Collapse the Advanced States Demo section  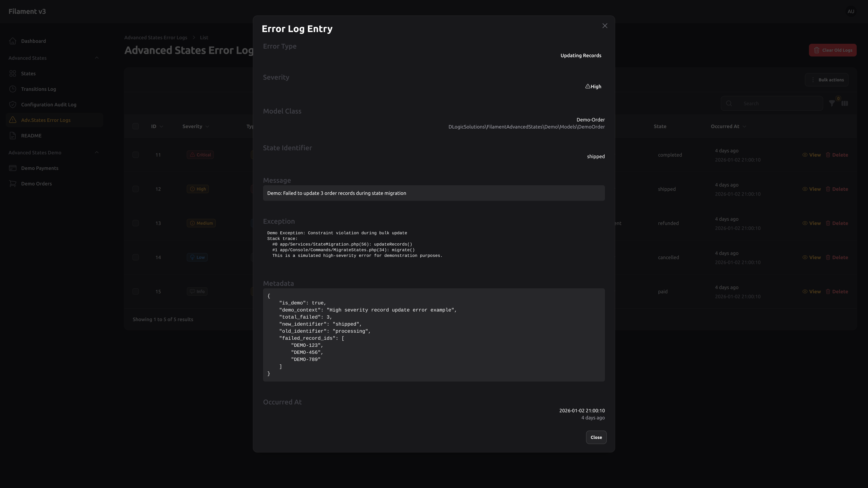pyautogui.click(x=97, y=152)
